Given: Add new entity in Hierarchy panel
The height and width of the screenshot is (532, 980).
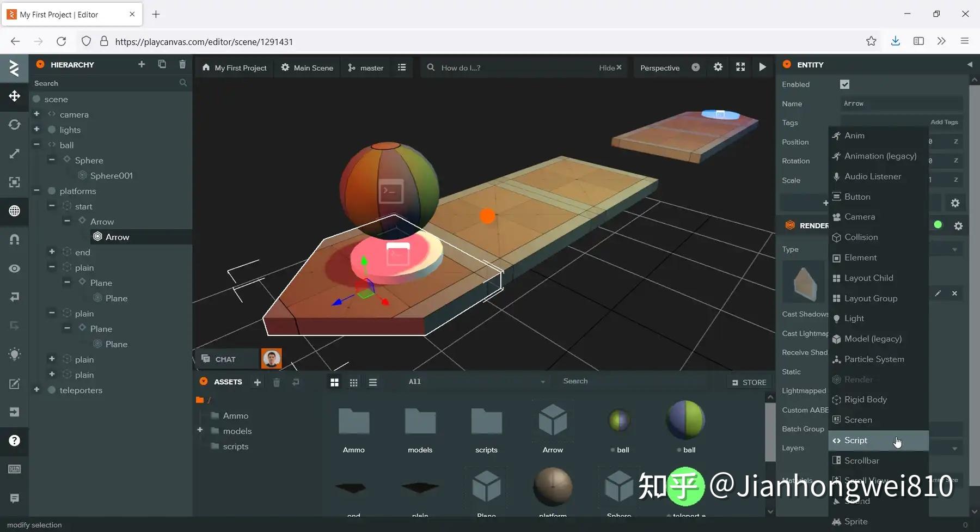Looking at the screenshot, I should click(142, 64).
